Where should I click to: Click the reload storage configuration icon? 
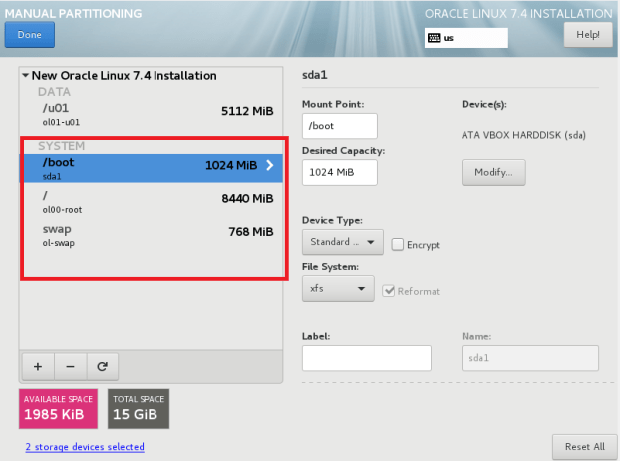click(102, 366)
